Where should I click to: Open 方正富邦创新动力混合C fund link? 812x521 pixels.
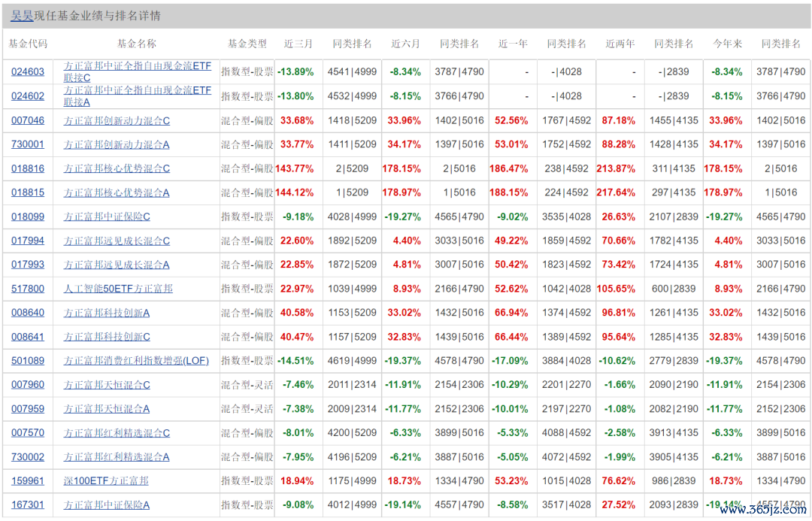[117, 121]
